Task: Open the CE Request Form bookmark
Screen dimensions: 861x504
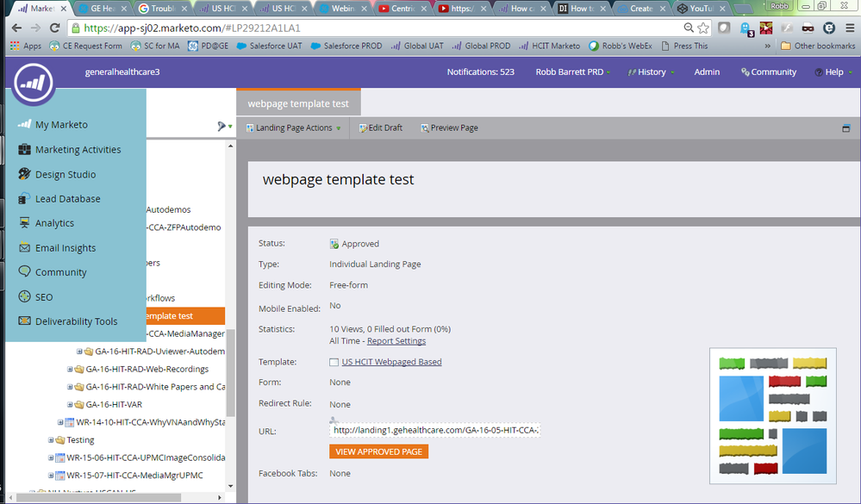Action: point(85,47)
